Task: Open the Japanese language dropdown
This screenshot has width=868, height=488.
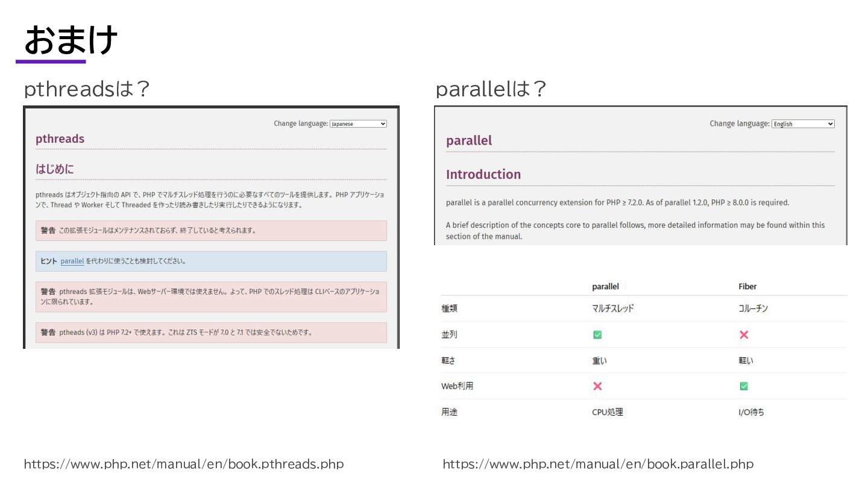Action: tap(358, 124)
